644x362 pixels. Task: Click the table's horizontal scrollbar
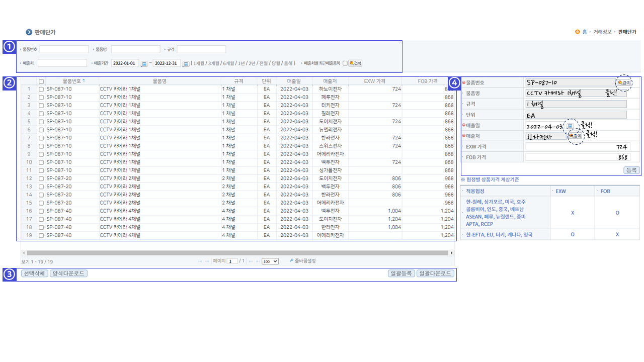237,253
